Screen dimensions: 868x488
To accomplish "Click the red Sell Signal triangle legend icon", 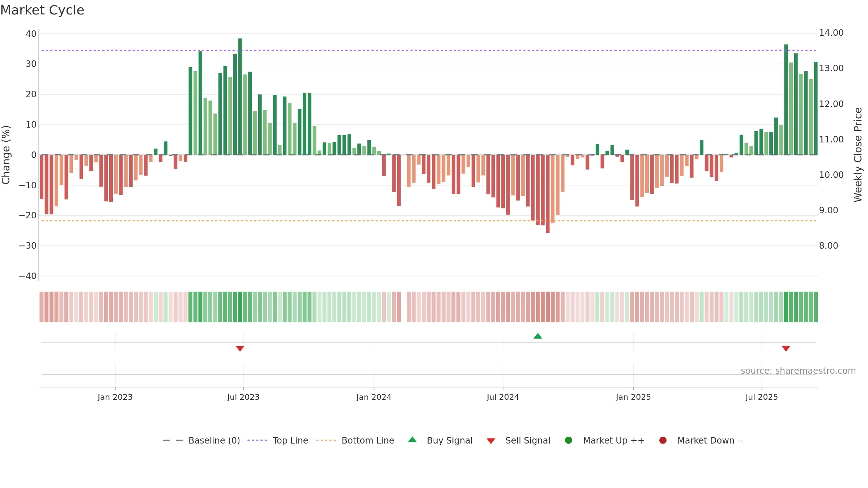I will coord(491,441).
